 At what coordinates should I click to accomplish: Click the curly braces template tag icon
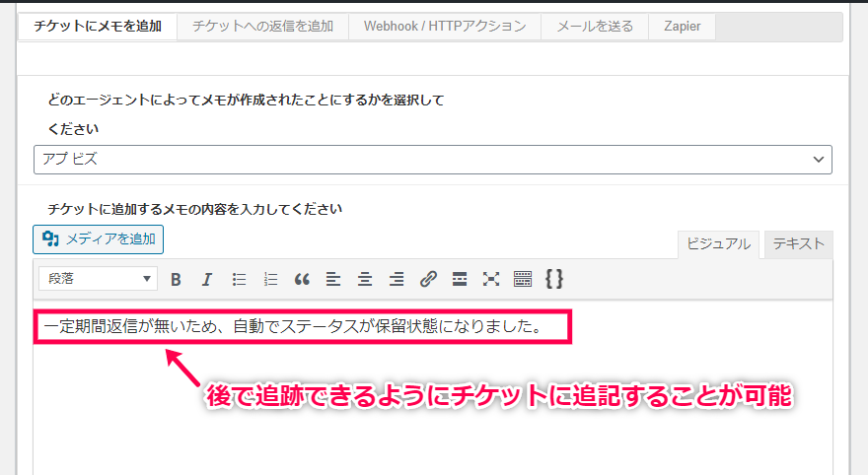click(x=554, y=279)
